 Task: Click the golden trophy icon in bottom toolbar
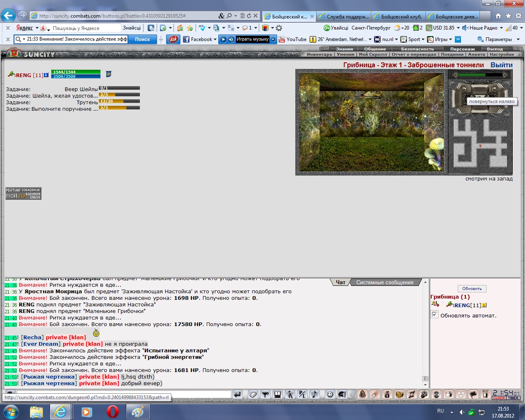tap(399, 395)
